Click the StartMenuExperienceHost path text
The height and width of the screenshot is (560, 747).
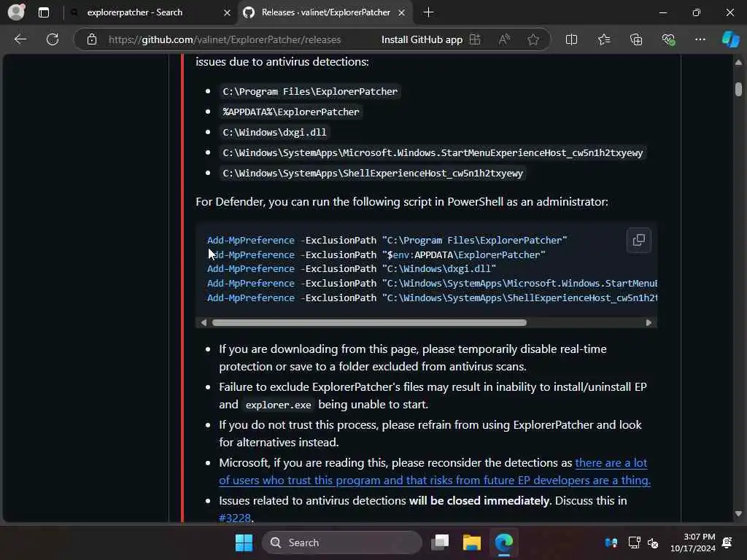pyautogui.click(x=433, y=153)
